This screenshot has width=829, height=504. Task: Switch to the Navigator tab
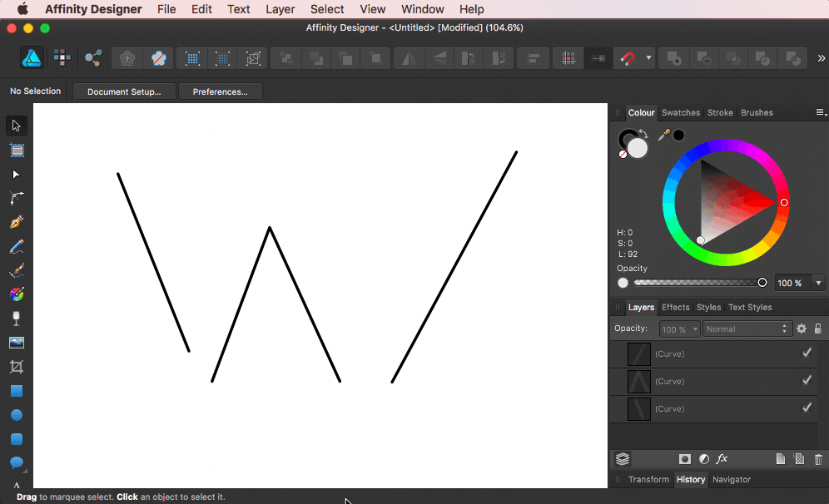(x=731, y=479)
